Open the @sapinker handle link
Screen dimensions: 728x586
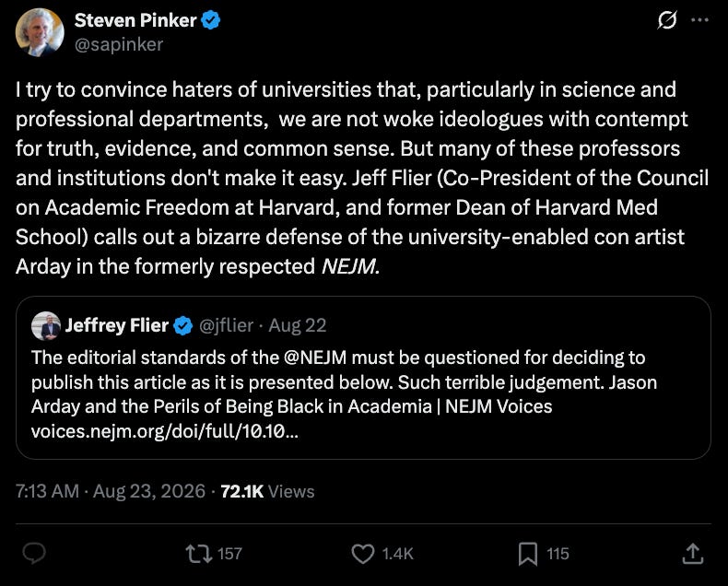(119, 44)
